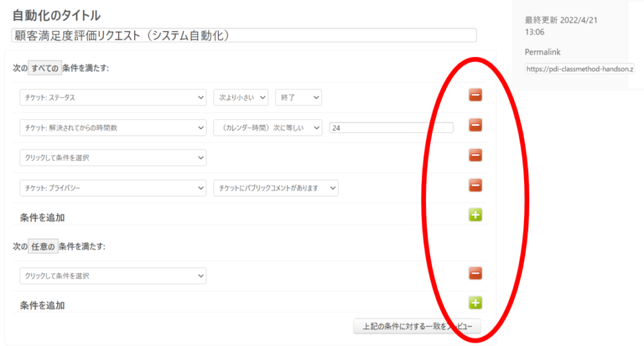Expand the チケットにパブリックコメントがあります dropdown
Viewport: 644px width, 346px height.
click(276, 189)
